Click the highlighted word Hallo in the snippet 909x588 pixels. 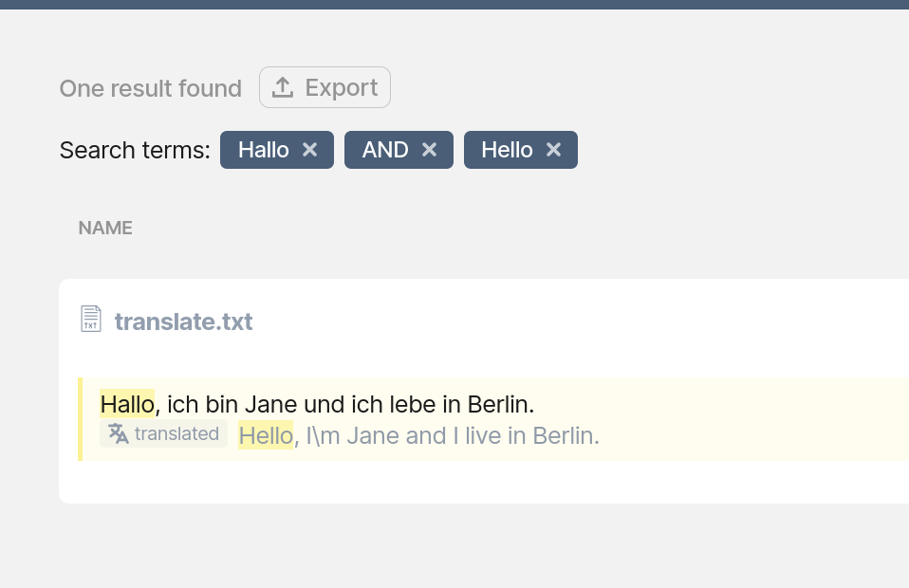127,404
